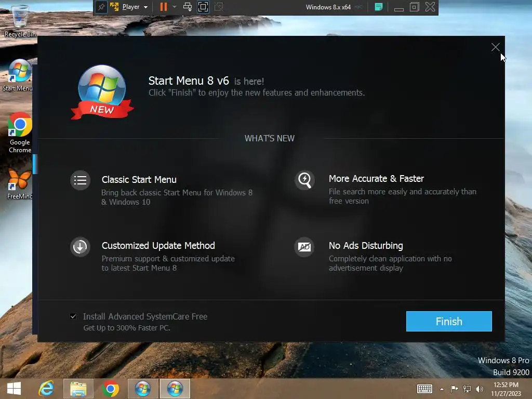532x399 pixels.
Task: Click the Action Center flag icon
Action: [x=454, y=389]
